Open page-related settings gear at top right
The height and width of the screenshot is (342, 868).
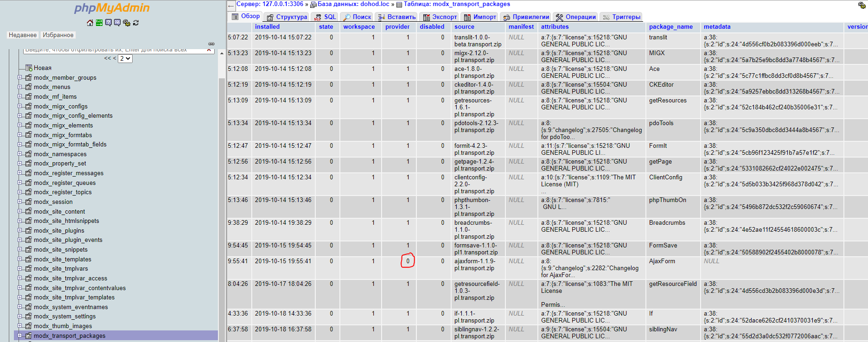click(862, 5)
